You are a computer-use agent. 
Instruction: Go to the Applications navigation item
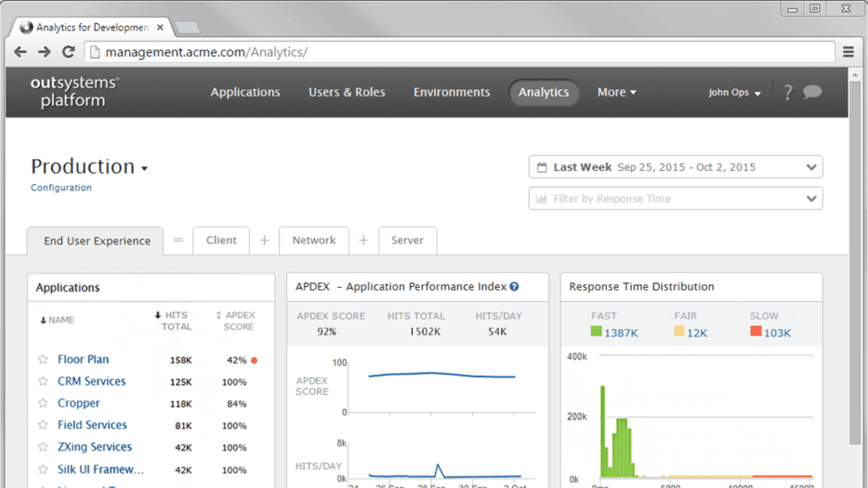coord(245,92)
